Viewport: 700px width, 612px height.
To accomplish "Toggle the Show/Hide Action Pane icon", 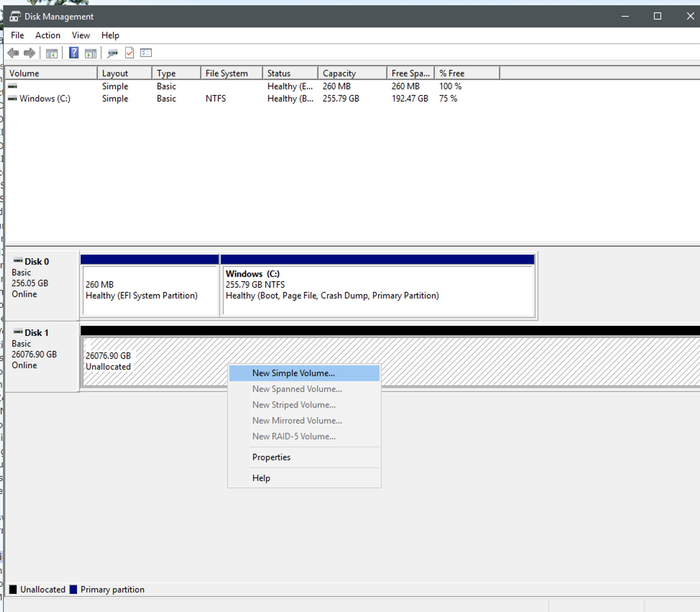I will [91, 53].
